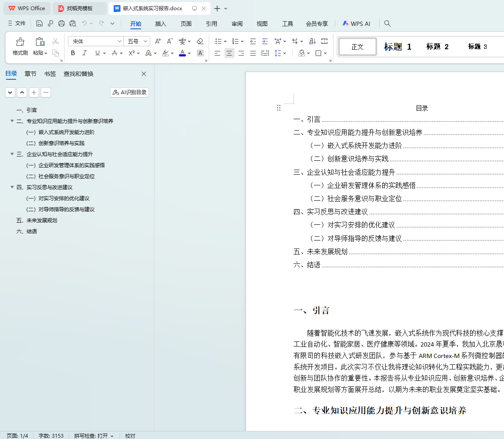Viewport: 504px width, 439px height.
Task: Open the line spacing dropdown
Action: click(285, 53)
